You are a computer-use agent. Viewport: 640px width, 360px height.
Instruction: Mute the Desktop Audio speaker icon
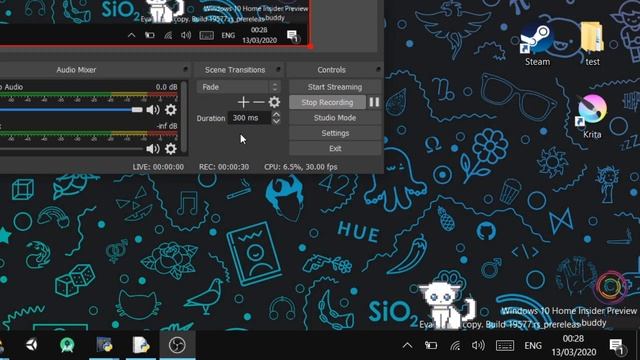tap(153, 110)
